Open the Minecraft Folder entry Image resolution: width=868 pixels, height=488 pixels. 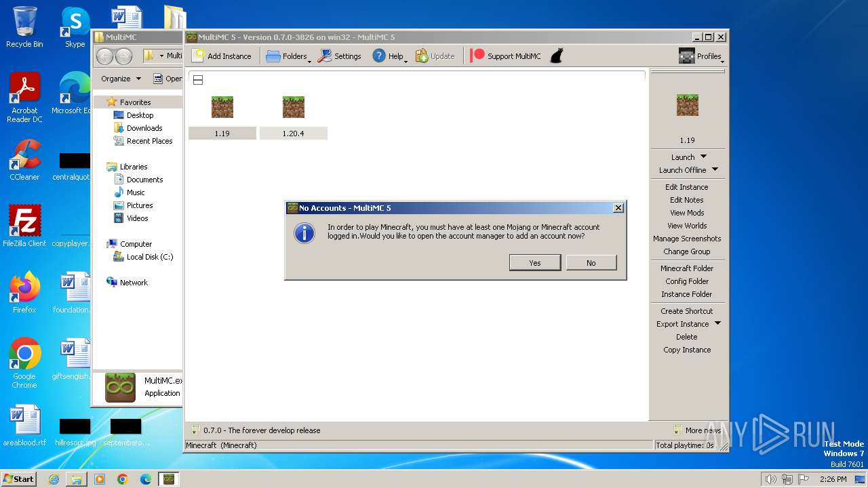point(686,268)
